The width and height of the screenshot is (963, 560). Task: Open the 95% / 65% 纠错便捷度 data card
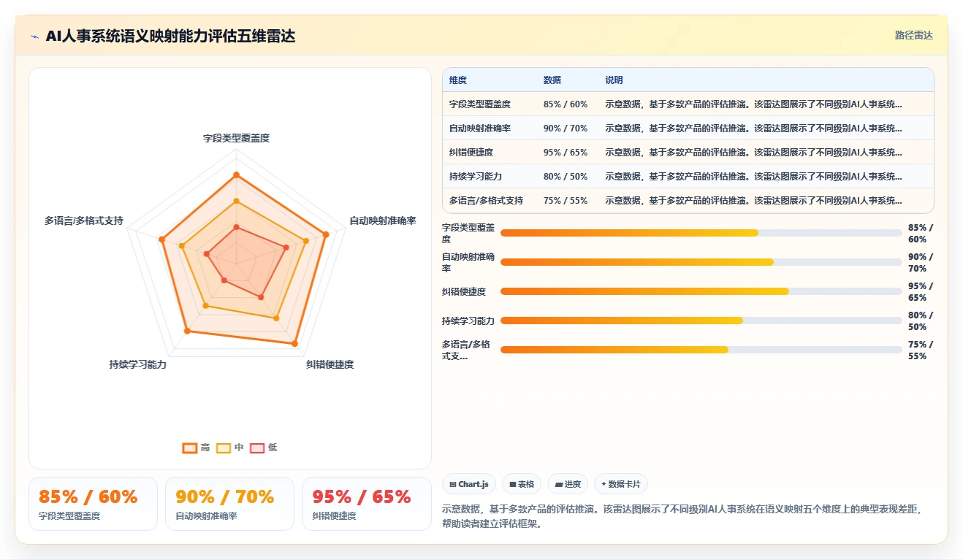[367, 504]
